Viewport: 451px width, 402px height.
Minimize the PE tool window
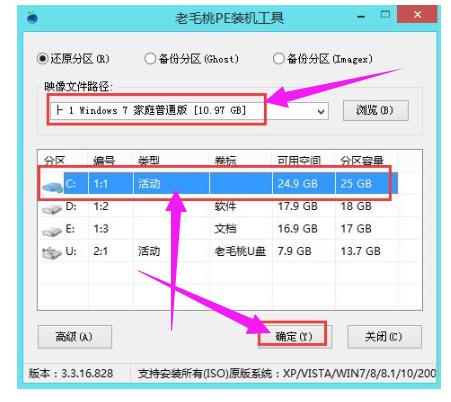[x=361, y=17]
